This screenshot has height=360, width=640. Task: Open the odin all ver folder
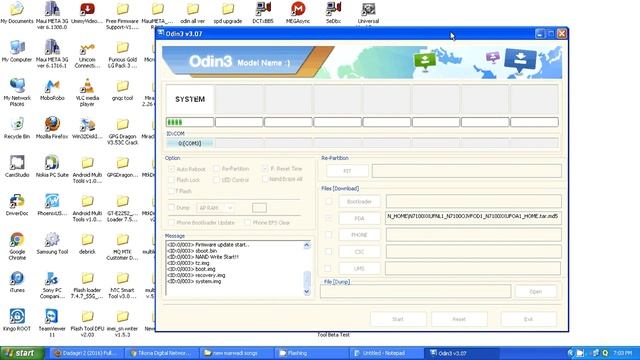tap(193, 13)
